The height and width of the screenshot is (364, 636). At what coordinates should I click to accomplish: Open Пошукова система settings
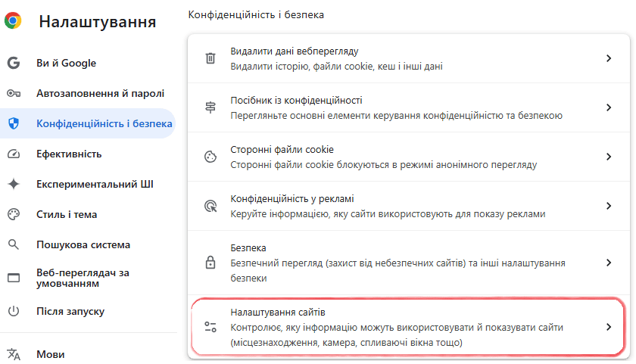83,244
